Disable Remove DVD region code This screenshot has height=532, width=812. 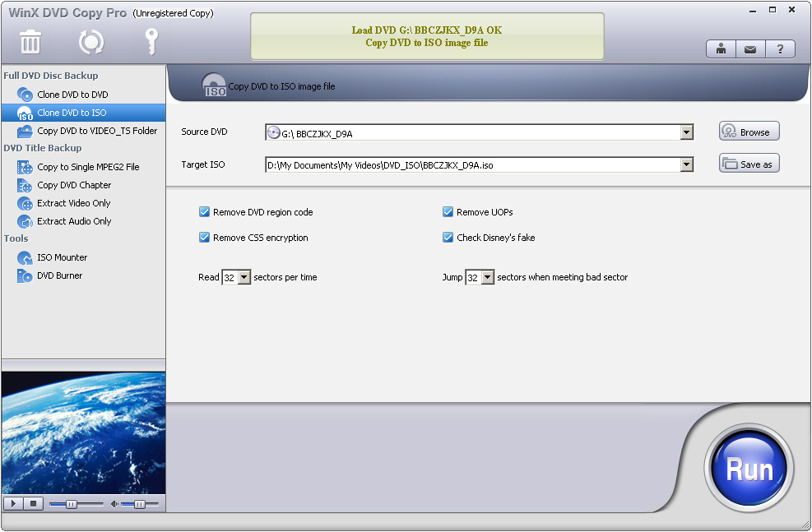(x=204, y=211)
